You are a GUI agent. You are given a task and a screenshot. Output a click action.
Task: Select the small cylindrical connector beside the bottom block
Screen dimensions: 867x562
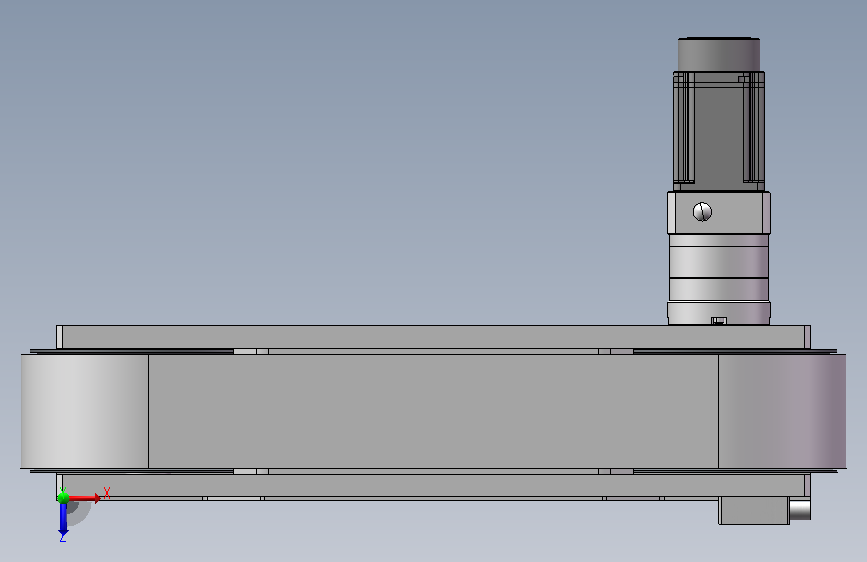pyautogui.click(x=800, y=510)
